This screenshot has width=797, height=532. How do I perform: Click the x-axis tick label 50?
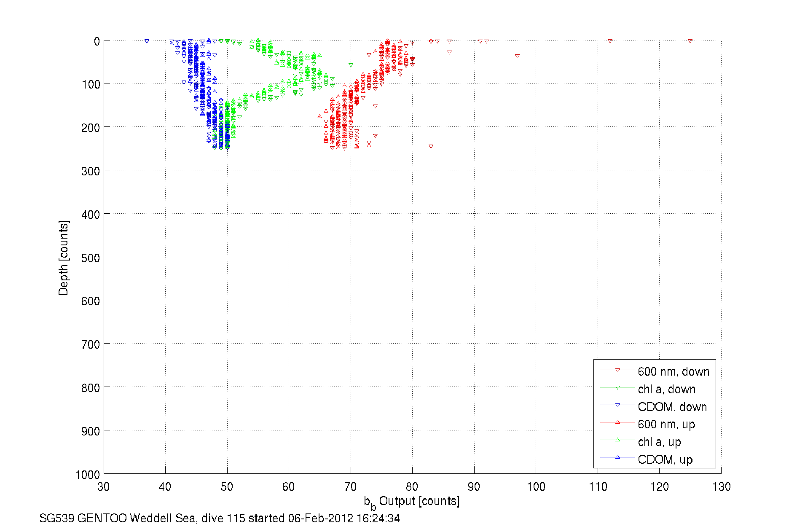coord(227,487)
